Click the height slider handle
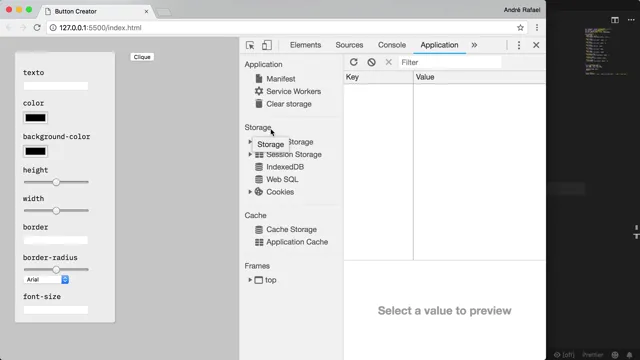 click(56, 182)
